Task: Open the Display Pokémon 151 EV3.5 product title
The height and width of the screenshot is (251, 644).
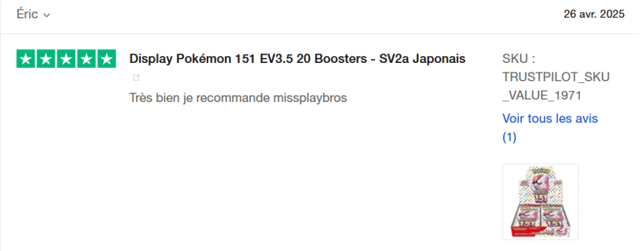Action: coord(297,59)
